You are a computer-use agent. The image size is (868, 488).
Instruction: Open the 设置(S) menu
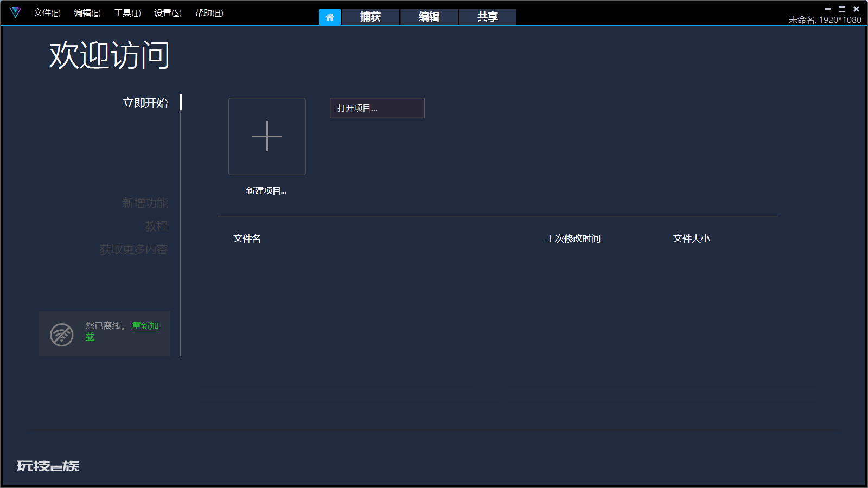pyautogui.click(x=168, y=13)
